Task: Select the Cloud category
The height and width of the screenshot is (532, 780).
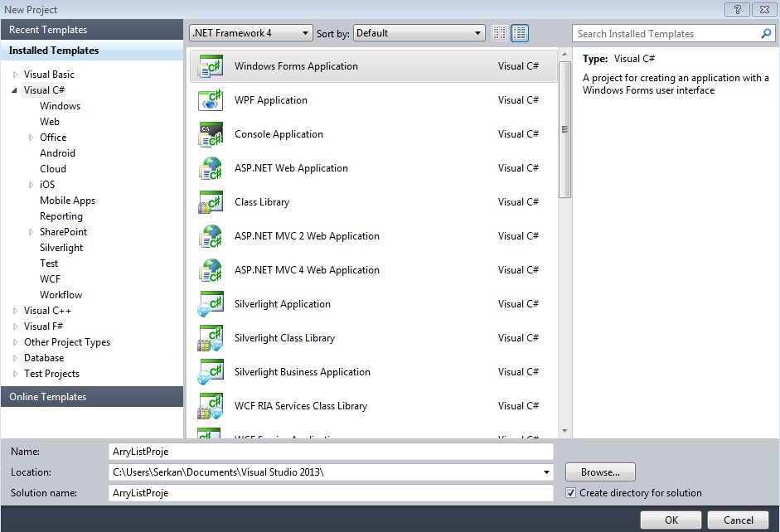Action: coord(53,169)
